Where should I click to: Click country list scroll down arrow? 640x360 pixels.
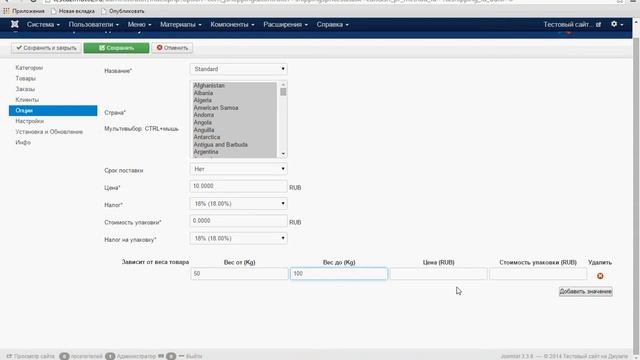[x=283, y=154]
